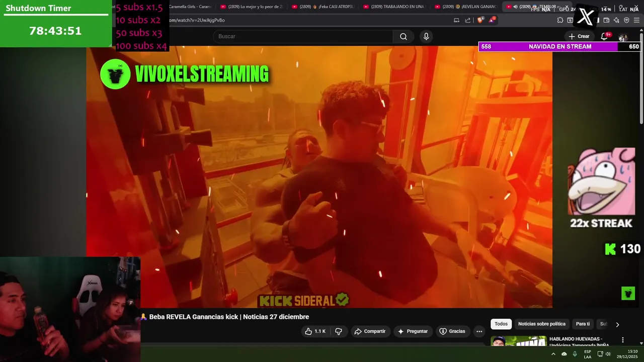Click the browser address bar URL

[x=197, y=20]
